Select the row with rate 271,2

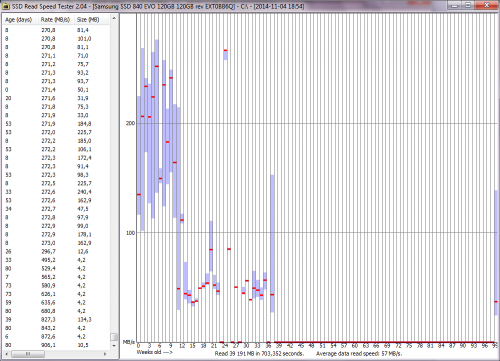(56, 64)
